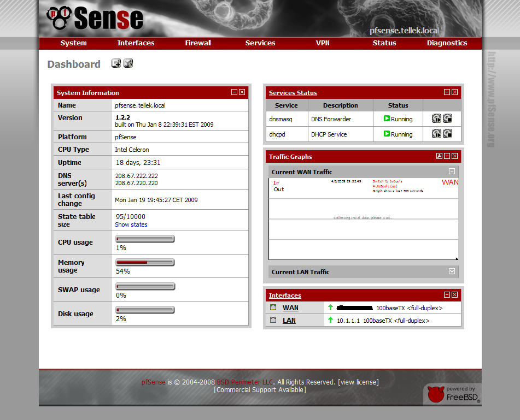Click LAN IP address 10.1.1.1
520x420 pixels.
tap(348, 321)
